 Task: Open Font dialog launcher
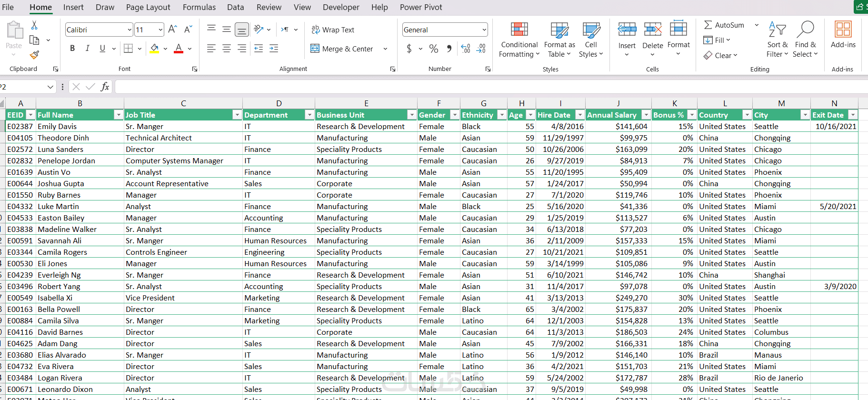(x=195, y=69)
